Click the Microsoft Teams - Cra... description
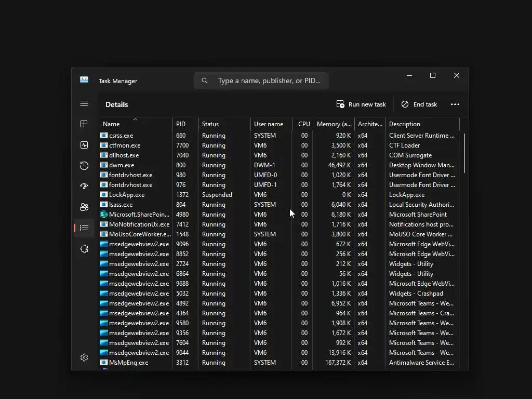The image size is (532, 399). tap(421, 313)
